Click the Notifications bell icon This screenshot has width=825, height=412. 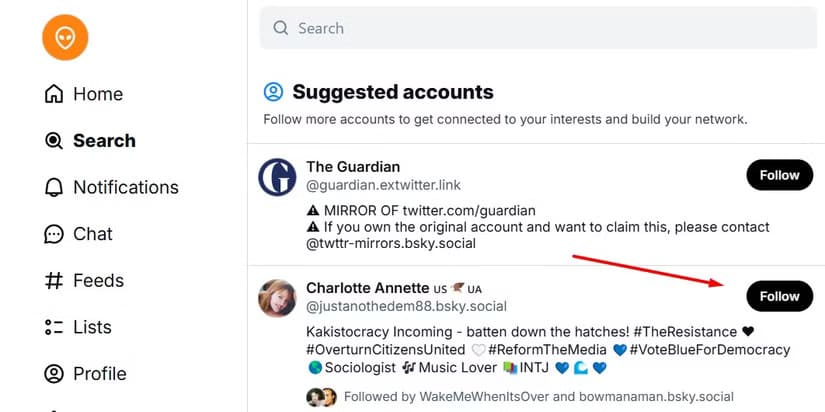pyautogui.click(x=54, y=187)
